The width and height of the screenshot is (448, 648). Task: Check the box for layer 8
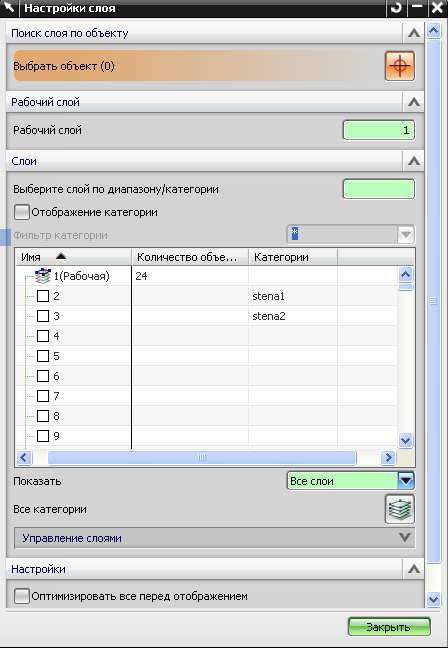(x=43, y=416)
